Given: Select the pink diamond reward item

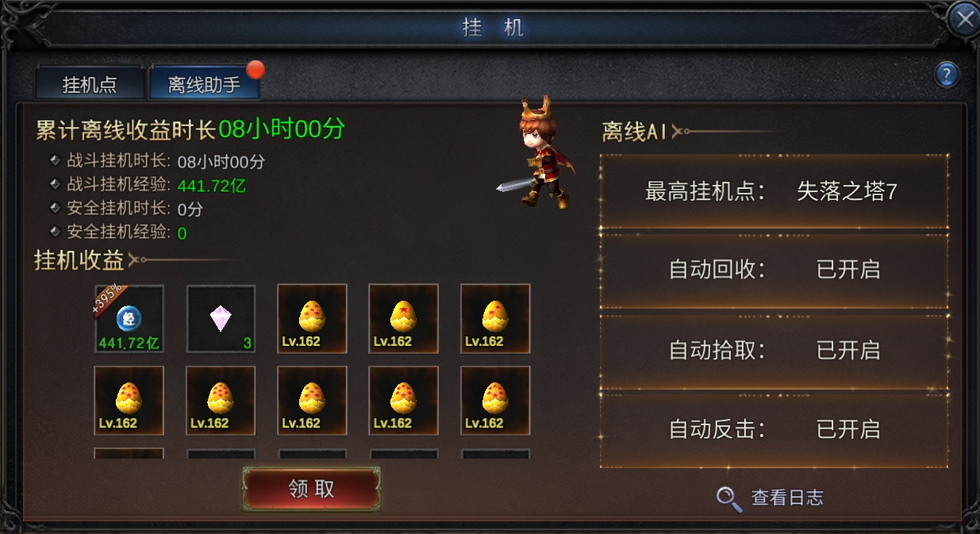Looking at the screenshot, I should 221,318.
